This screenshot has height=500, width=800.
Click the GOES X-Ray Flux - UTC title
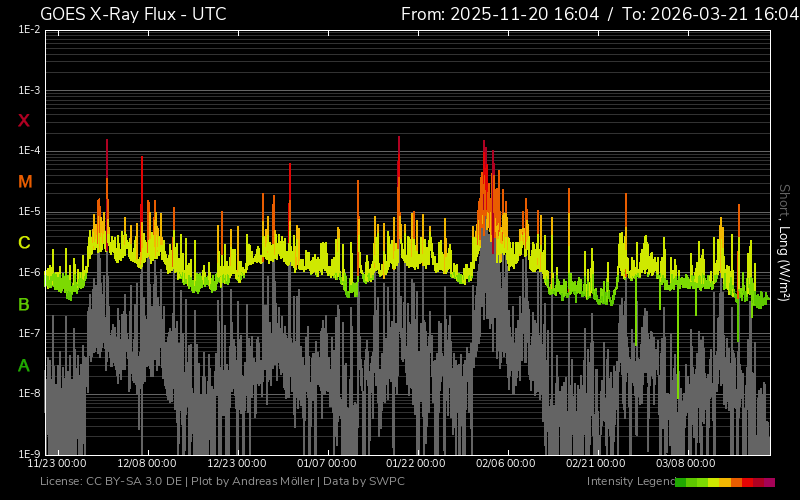point(133,14)
